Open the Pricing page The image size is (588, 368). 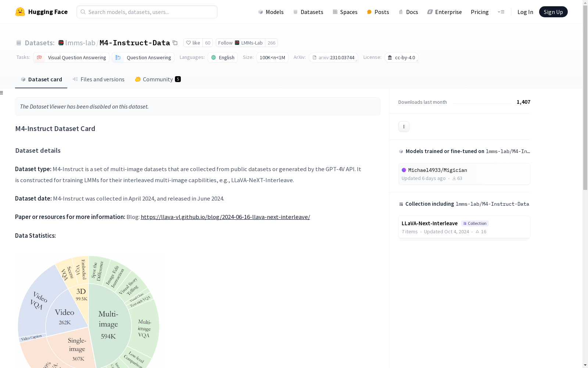tap(480, 12)
